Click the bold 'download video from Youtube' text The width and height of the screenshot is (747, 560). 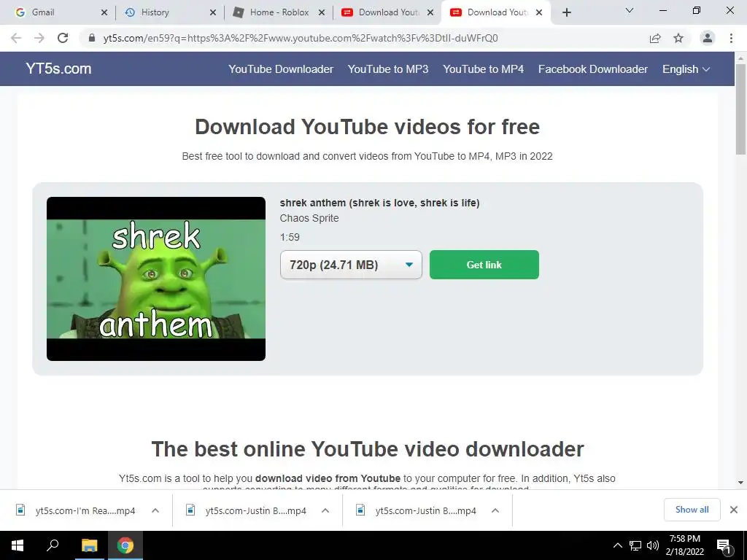point(328,478)
